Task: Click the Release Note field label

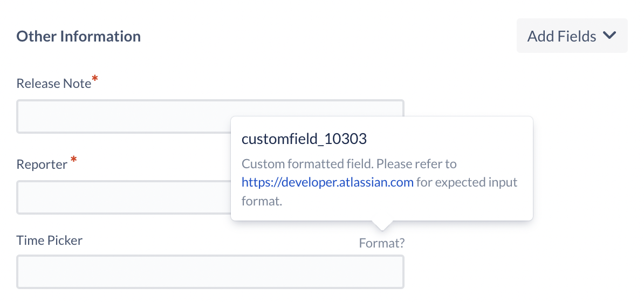Action: 53,84
